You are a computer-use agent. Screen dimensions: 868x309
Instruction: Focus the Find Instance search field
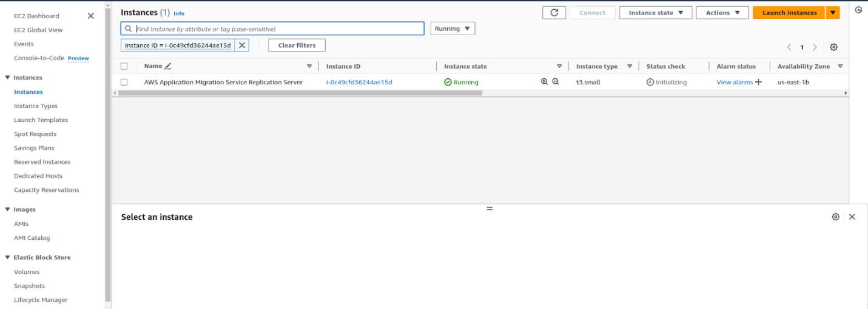[x=273, y=29]
